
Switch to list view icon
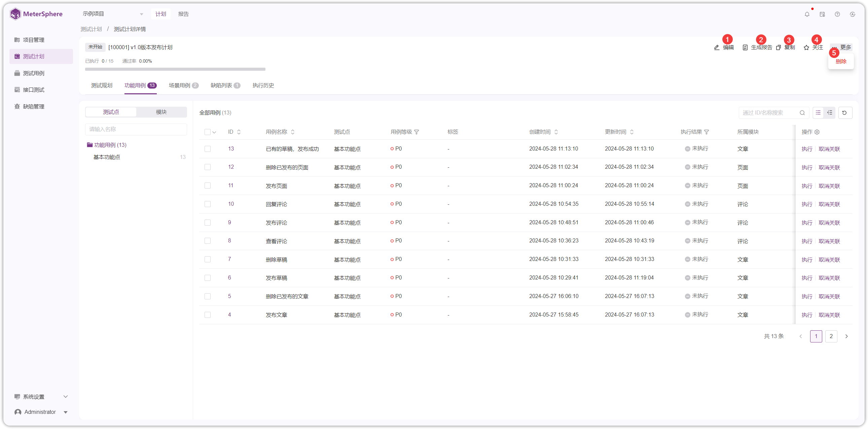pos(818,113)
